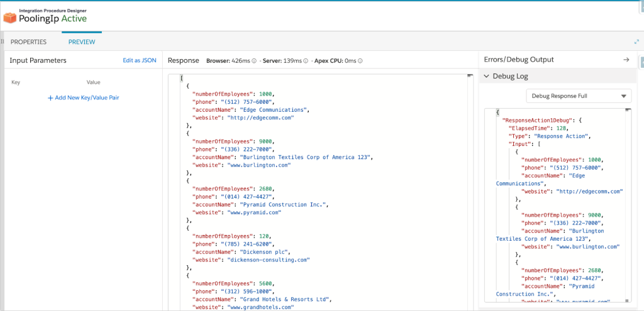Screen dimensions: 644x311
Task: Click the Debug Log output vertical scrollbar
Action: (x=627, y=205)
